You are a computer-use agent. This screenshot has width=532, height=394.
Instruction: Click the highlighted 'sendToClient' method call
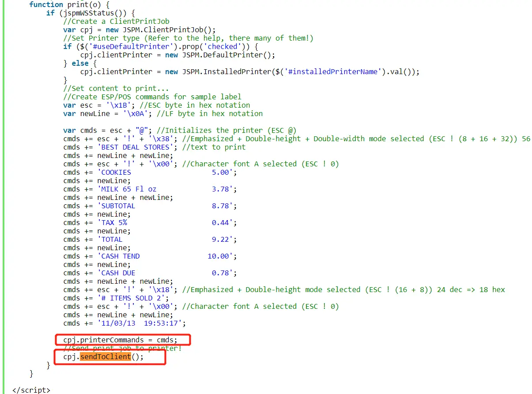point(106,356)
